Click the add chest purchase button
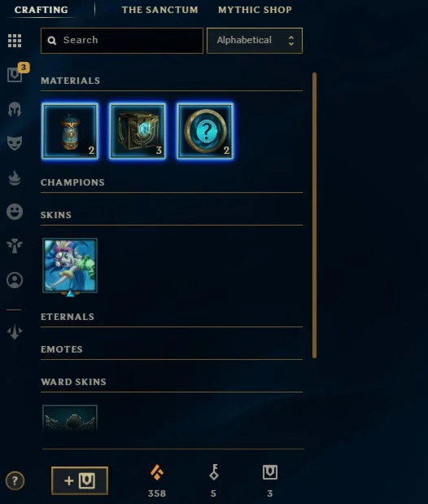Viewport: 428px width, 504px height. (x=80, y=481)
